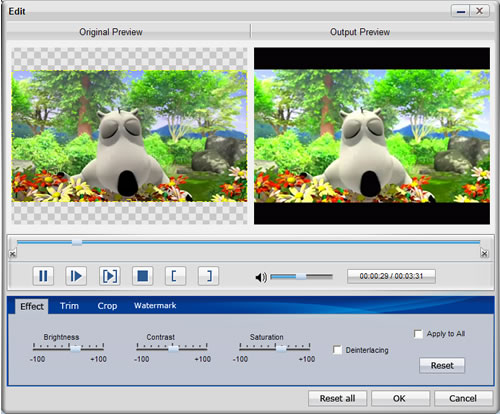Set trim start with left bracket button
The width and height of the screenshot is (500, 414).
point(175,276)
